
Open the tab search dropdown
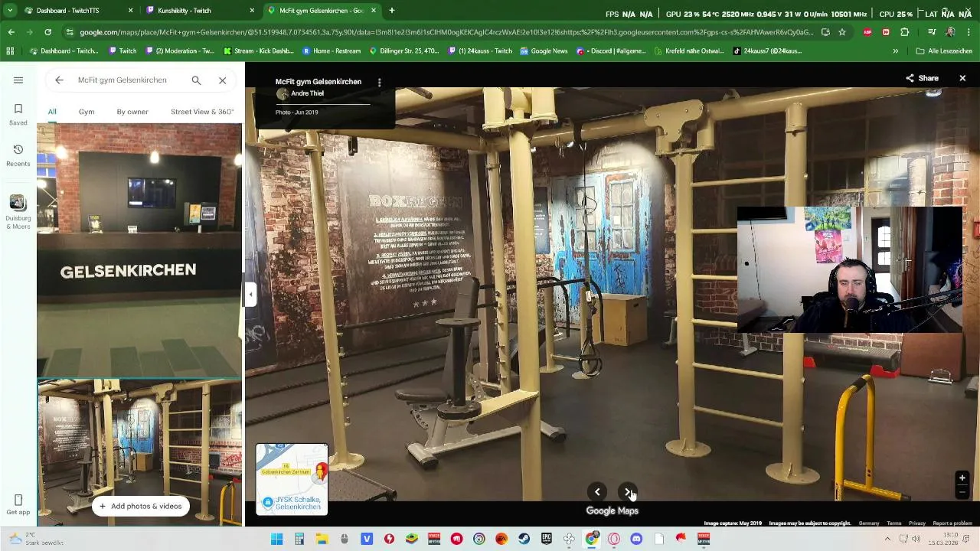[x=10, y=11]
